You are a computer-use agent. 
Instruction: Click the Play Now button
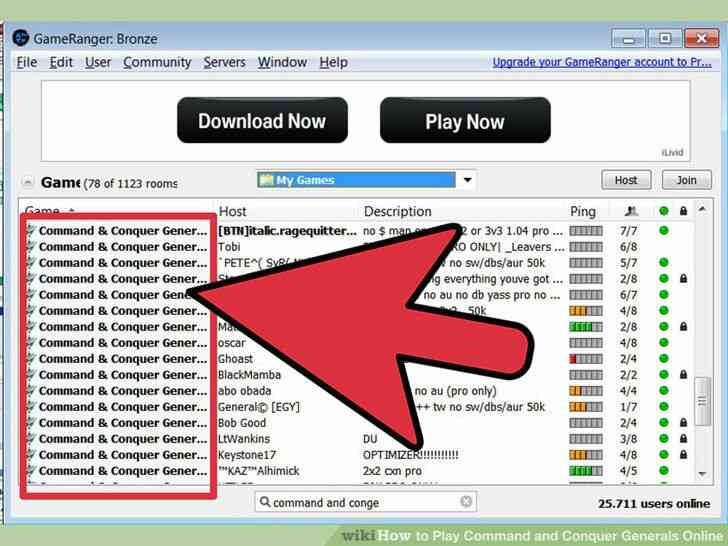point(465,120)
